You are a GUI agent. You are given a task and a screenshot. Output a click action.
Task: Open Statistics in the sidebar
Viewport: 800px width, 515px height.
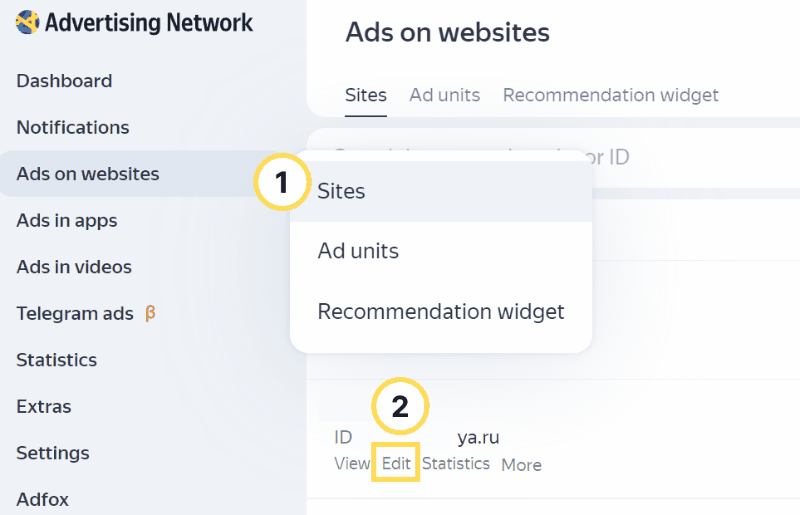pyautogui.click(x=57, y=360)
